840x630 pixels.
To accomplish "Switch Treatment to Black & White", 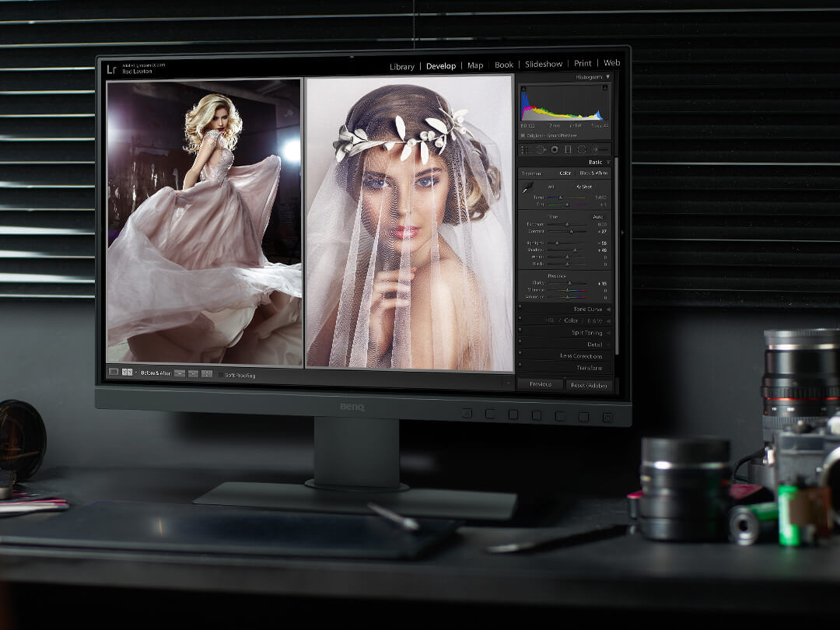I will pos(594,173).
